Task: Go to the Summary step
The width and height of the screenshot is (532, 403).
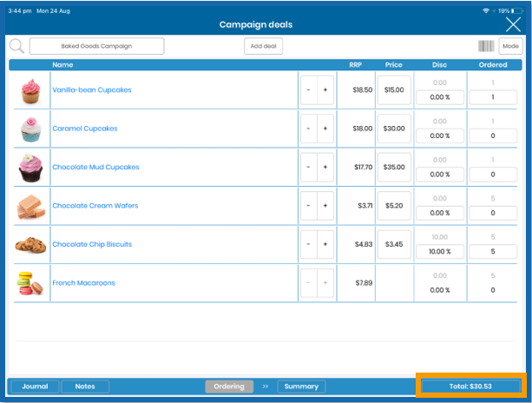Action: 302,386
